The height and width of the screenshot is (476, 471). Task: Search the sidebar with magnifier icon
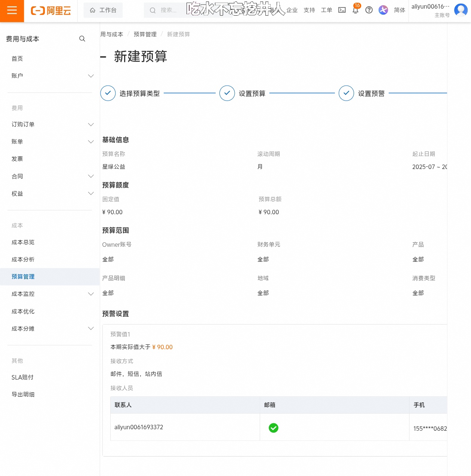(82, 39)
